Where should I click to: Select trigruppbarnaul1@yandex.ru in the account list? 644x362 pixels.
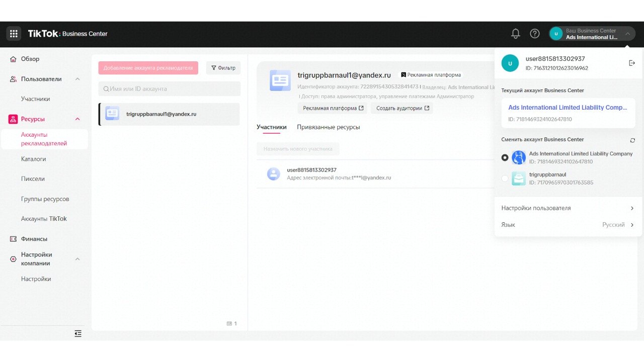pyautogui.click(x=170, y=114)
